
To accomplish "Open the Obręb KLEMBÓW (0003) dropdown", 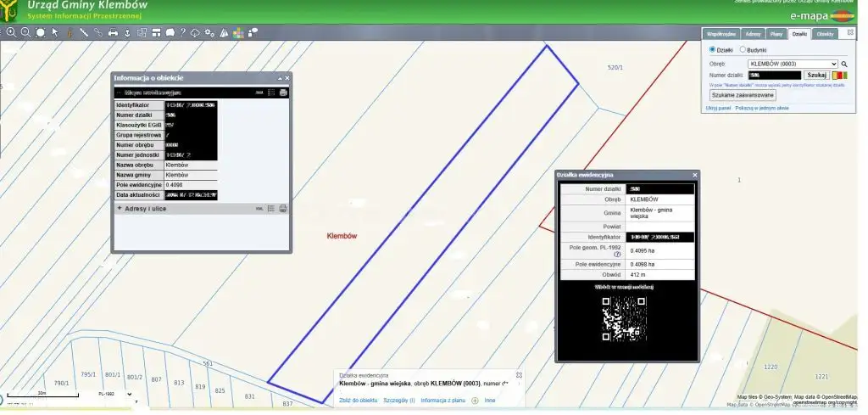I will tap(793, 64).
